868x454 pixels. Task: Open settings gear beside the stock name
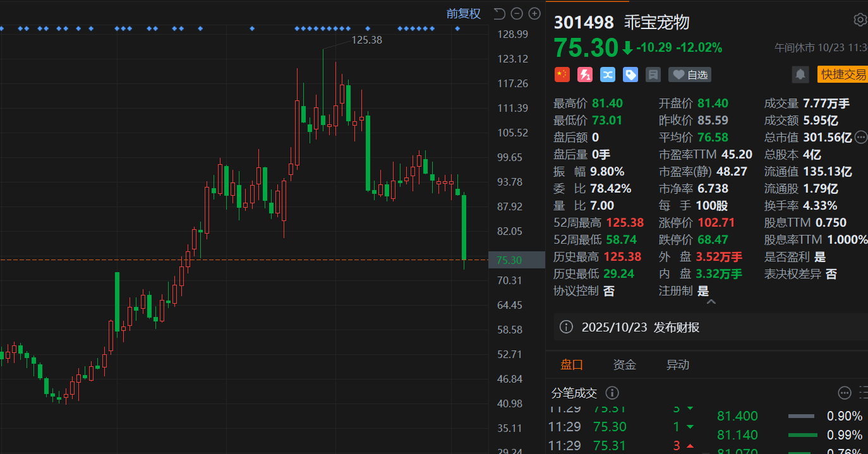[x=860, y=20]
